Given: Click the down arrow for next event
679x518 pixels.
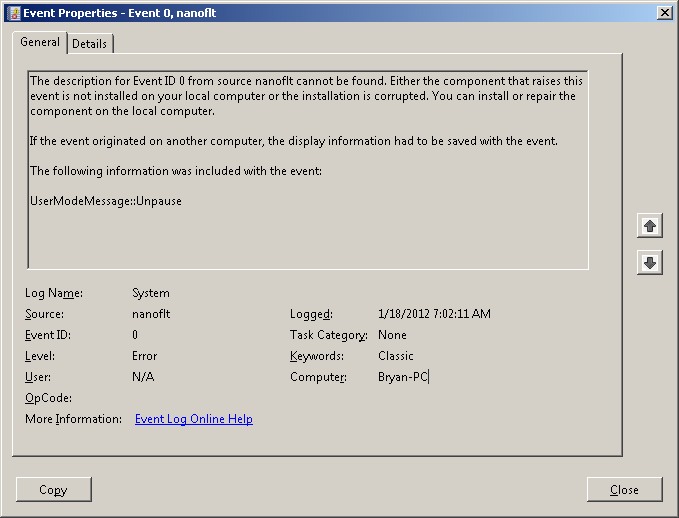Looking at the screenshot, I should (650, 262).
